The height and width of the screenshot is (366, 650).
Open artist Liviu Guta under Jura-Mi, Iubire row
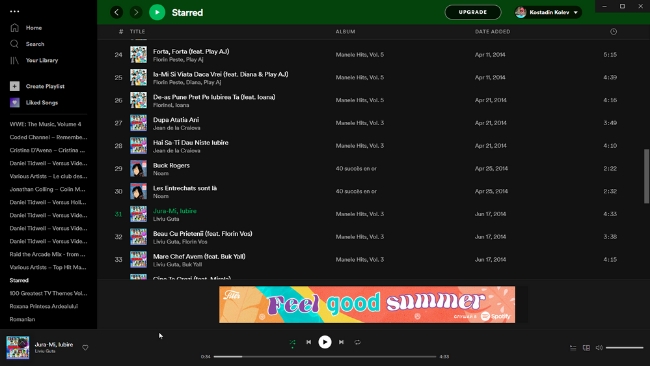point(166,219)
